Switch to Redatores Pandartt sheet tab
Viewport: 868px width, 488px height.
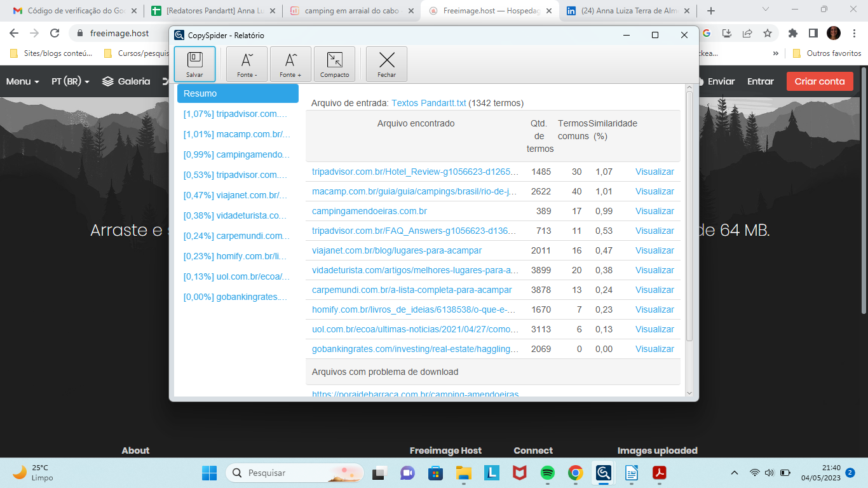pyautogui.click(x=212, y=11)
